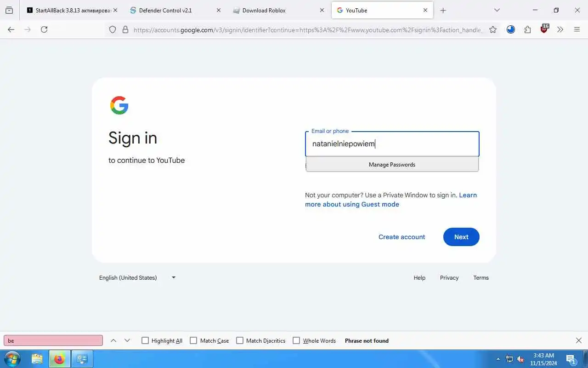Click the address bar URL

pos(308,30)
